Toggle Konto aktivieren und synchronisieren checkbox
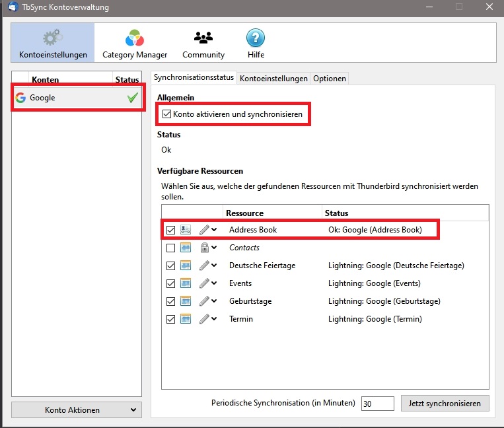Screen dimensions: 504x428 (x=166, y=114)
